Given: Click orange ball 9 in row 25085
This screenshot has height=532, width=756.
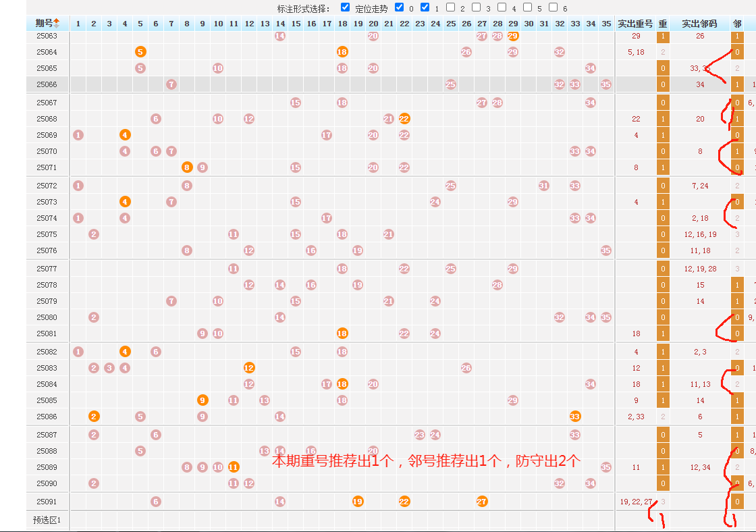Looking at the screenshot, I should tap(202, 400).
